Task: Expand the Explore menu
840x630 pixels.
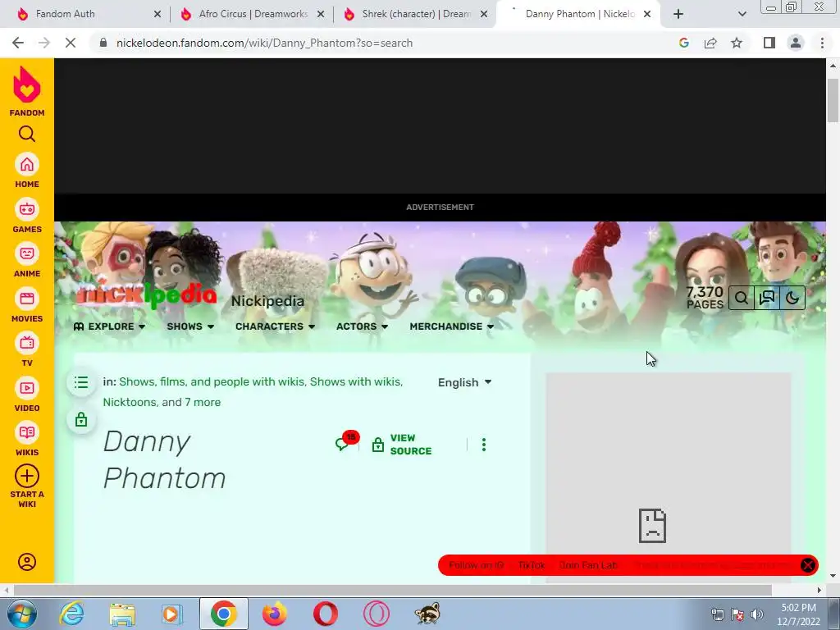Action: (110, 326)
